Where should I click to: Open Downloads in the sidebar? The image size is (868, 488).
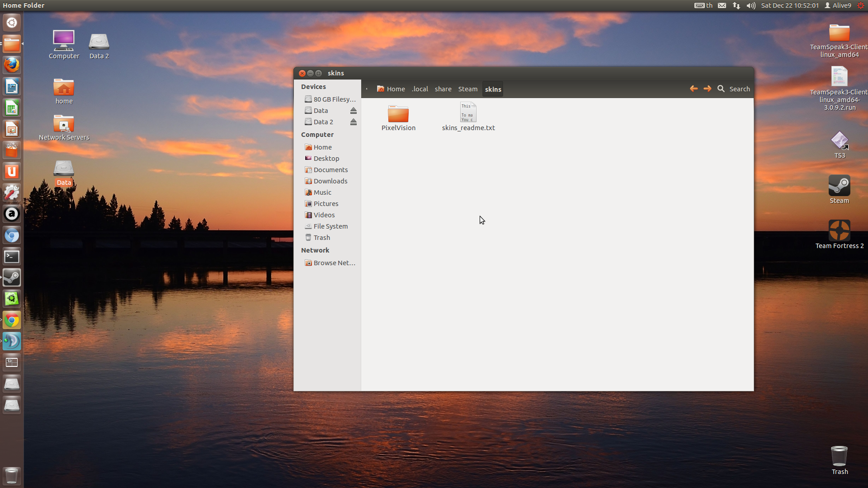click(330, 181)
